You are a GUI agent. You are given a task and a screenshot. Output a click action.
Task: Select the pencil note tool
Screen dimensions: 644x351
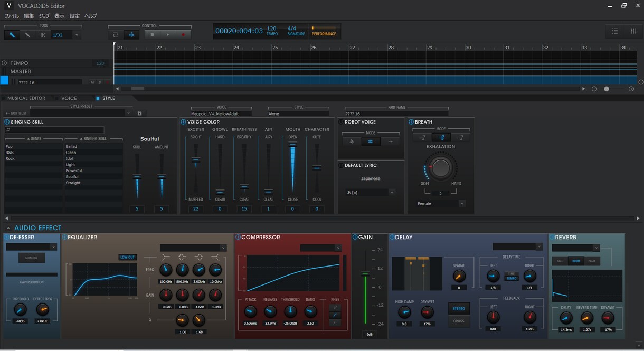[x=12, y=35]
